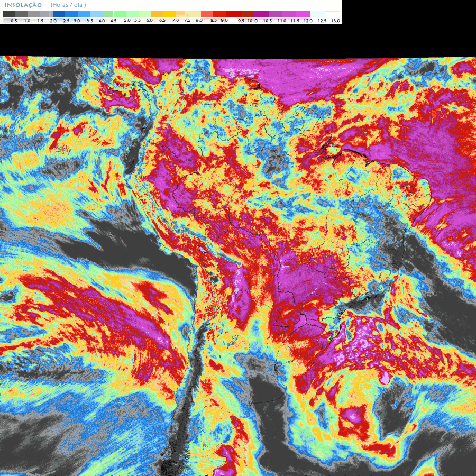This screenshot has height=476, width=476.
Task: Click the legend value 9.5
Action: 241,21
